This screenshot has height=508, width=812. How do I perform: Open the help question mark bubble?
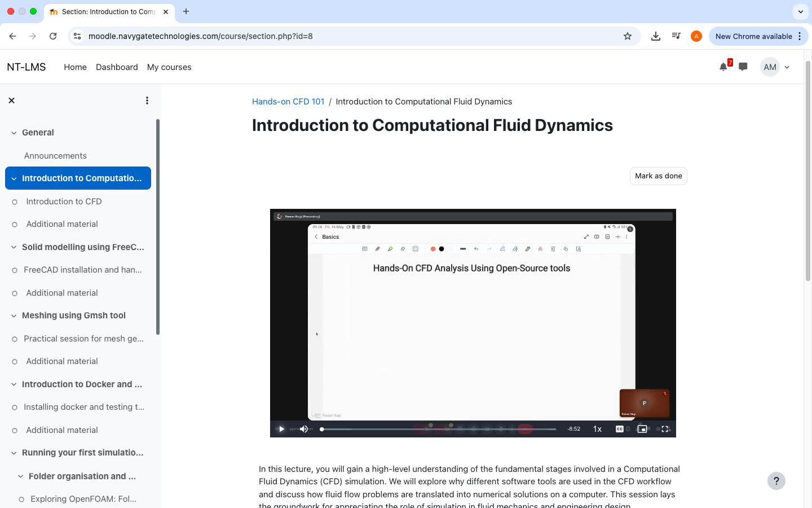776,481
